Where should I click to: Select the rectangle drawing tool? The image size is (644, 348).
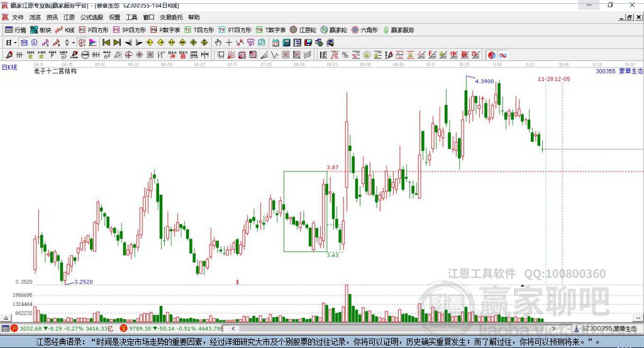pos(221,55)
